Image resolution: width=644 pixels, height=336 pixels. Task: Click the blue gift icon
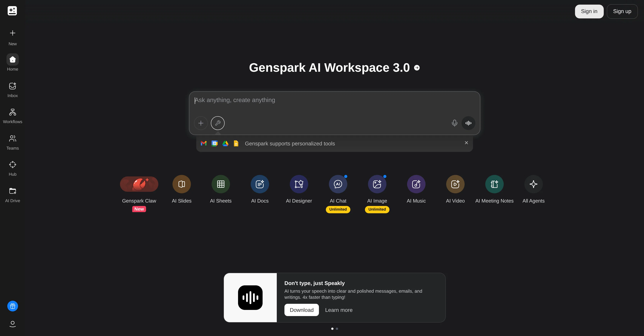pyautogui.click(x=12, y=306)
